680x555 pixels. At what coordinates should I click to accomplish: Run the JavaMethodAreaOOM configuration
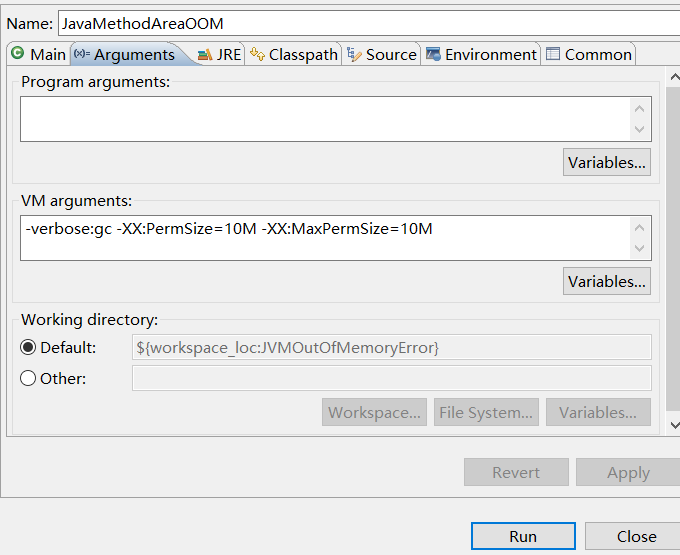[523, 536]
